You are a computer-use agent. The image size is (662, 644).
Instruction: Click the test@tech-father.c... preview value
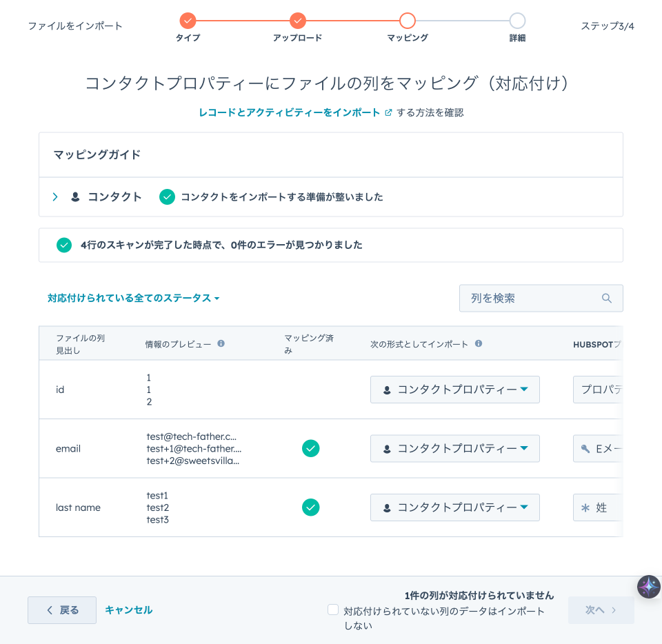click(x=191, y=436)
